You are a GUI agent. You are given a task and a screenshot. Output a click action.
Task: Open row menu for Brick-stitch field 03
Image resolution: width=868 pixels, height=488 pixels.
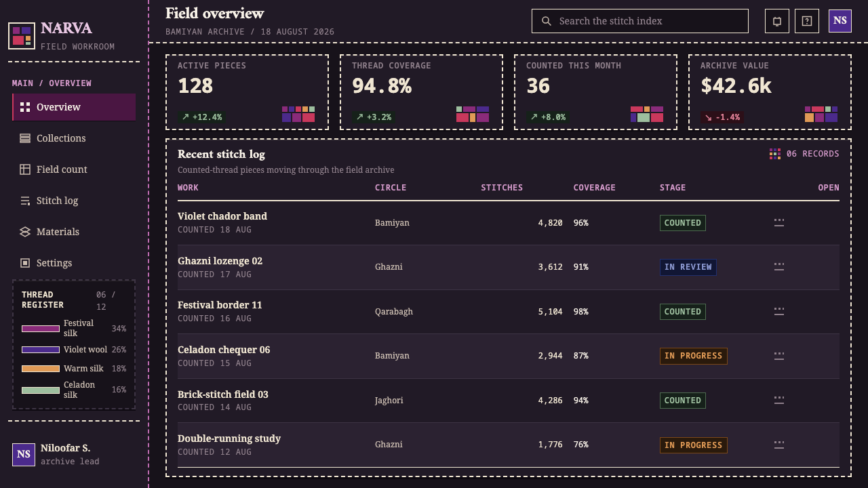point(779,400)
